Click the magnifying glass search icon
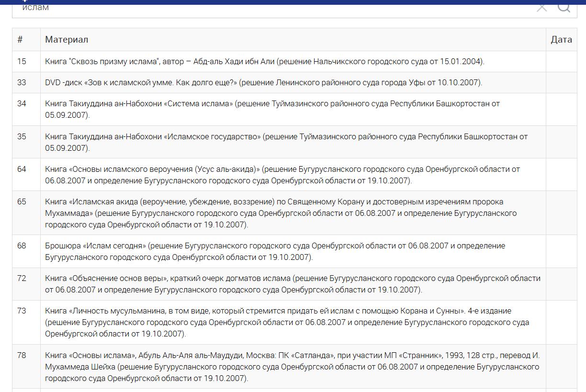 564,7
